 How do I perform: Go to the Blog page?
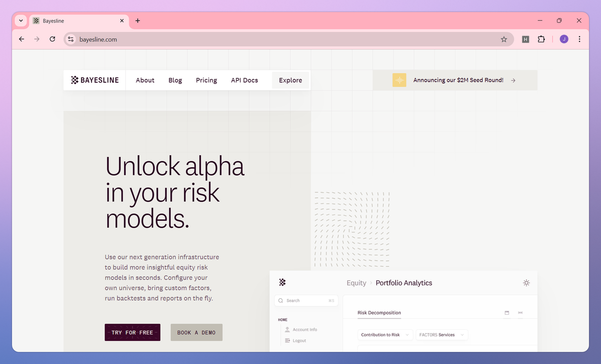175,80
